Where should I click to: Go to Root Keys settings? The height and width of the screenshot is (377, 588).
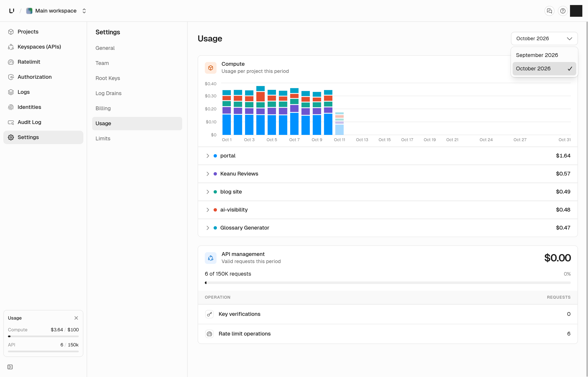pos(137,78)
